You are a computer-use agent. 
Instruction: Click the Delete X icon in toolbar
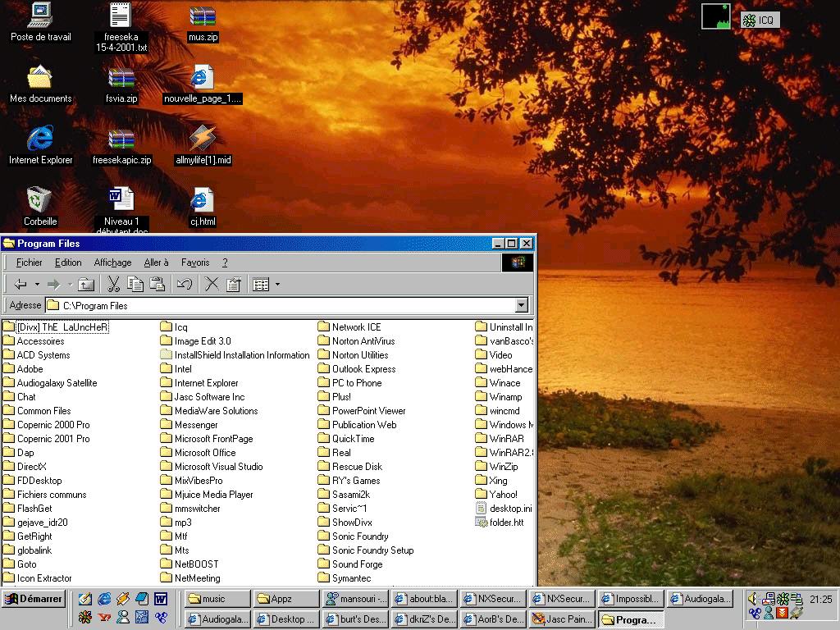(x=212, y=285)
